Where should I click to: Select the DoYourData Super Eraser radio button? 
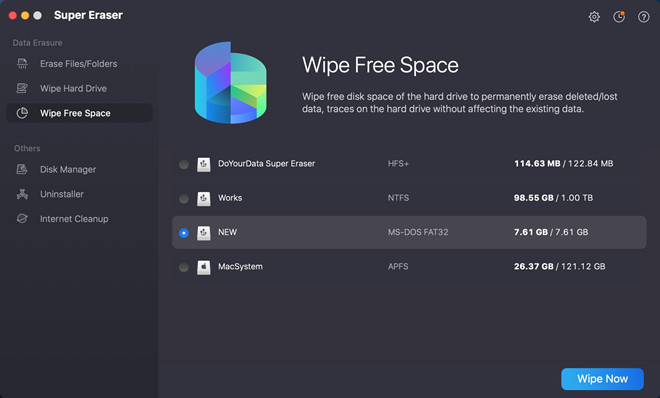pos(184,164)
